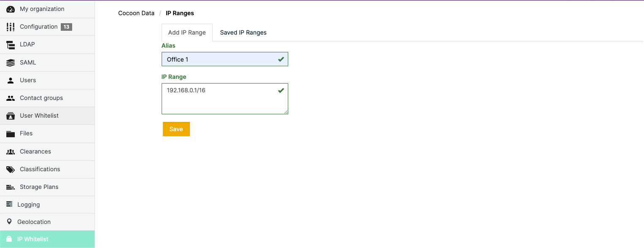Viewport: 644px width, 248px height.
Task: Click the Save button
Action: pyautogui.click(x=176, y=129)
